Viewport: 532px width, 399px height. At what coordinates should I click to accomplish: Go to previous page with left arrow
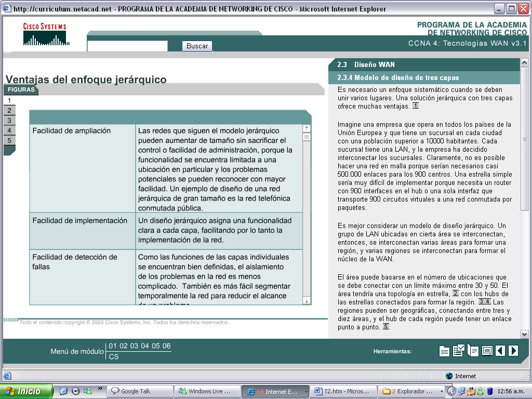pyautogui.click(x=500, y=351)
